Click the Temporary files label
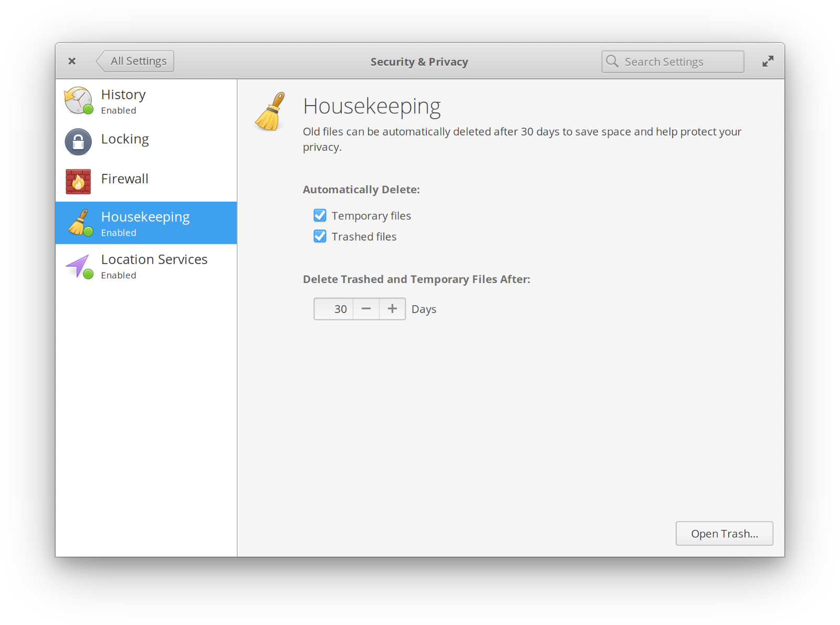Image resolution: width=840 pixels, height=625 pixels. pyautogui.click(x=371, y=216)
